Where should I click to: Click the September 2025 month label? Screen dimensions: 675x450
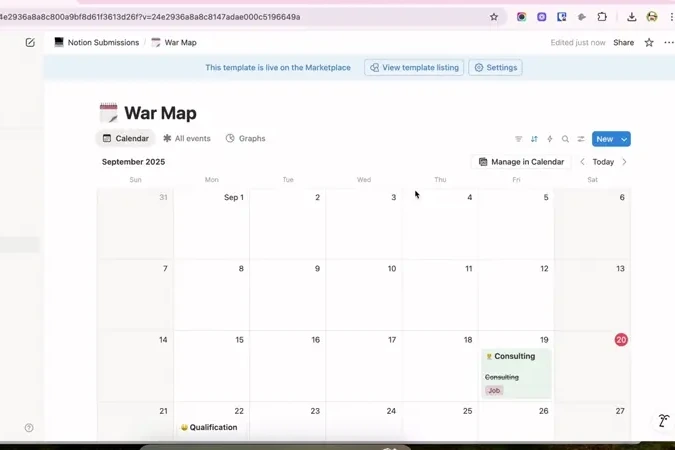click(133, 162)
